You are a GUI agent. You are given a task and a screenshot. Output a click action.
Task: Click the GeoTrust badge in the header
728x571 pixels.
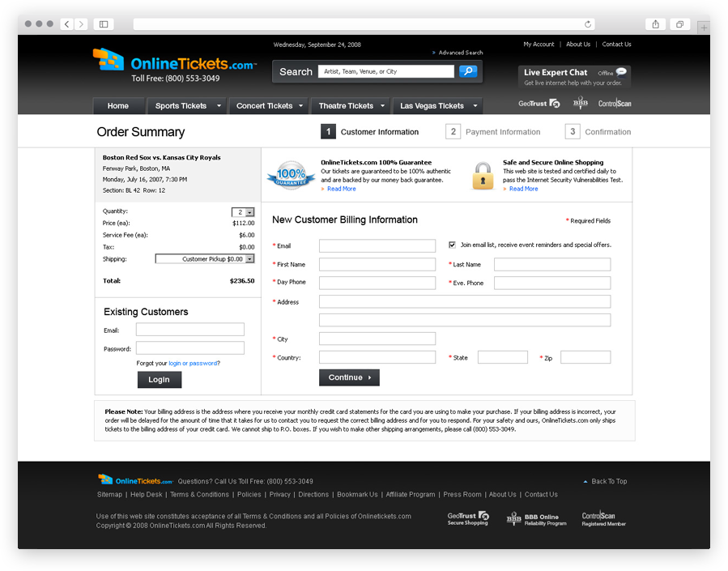click(539, 104)
